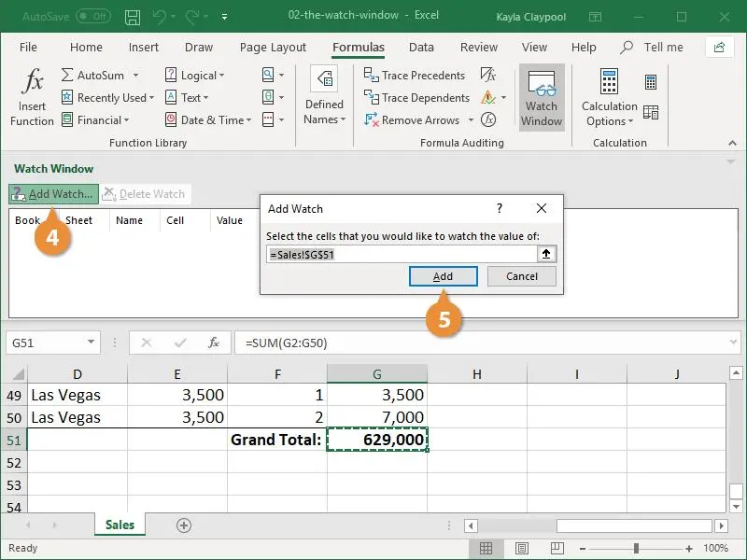Click Calculate Now icon
Screen dimensions: 747x560
[651, 82]
